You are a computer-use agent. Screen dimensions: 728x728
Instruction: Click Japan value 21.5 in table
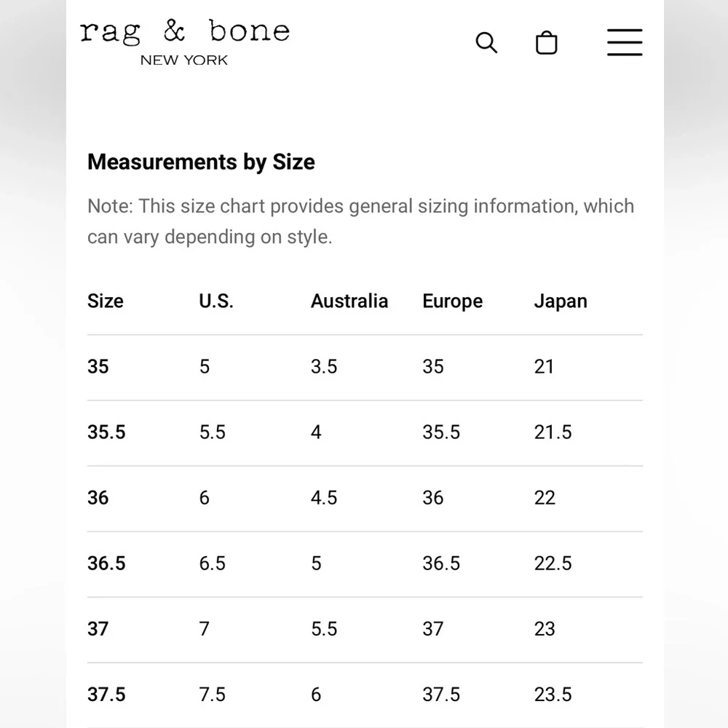point(553,432)
